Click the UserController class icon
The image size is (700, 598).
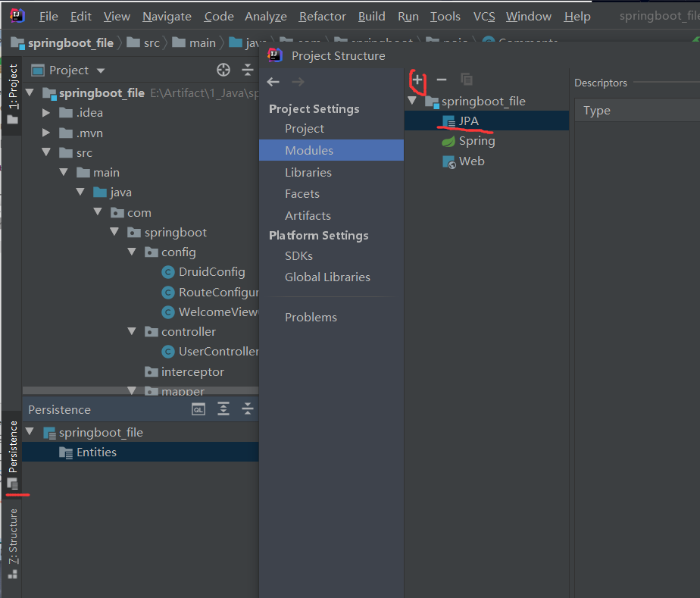pyautogui.click(x=168, y=352)
